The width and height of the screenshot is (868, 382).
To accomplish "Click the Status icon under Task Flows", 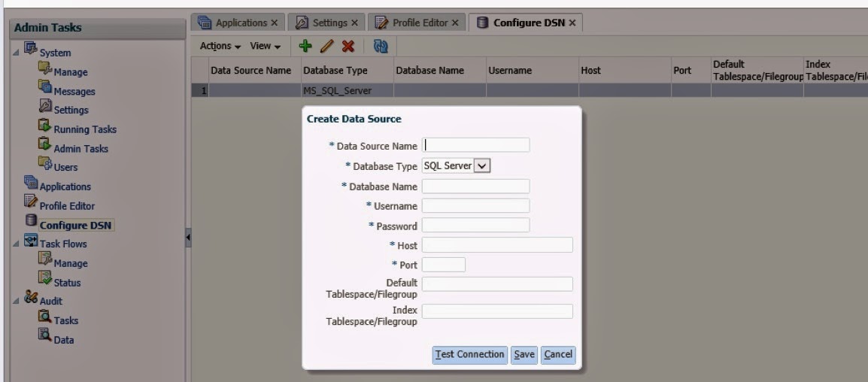I will click(45, 278).
